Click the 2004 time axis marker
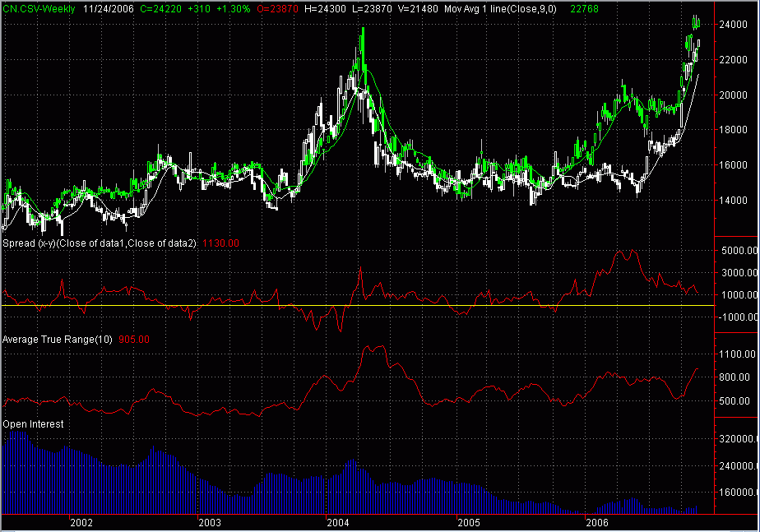 [338, 522]
